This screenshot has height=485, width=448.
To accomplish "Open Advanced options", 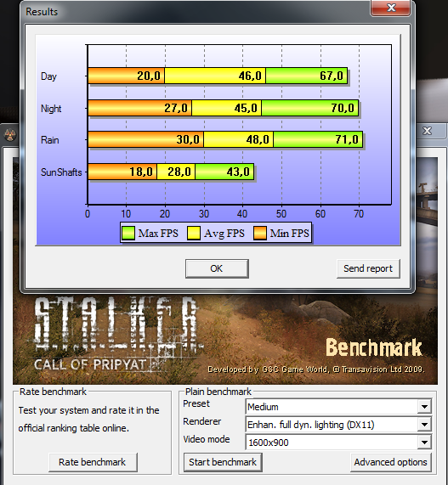I will pos(390,462).
